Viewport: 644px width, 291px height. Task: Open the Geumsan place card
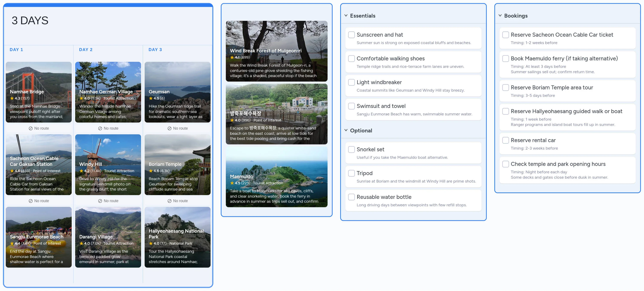178,92
